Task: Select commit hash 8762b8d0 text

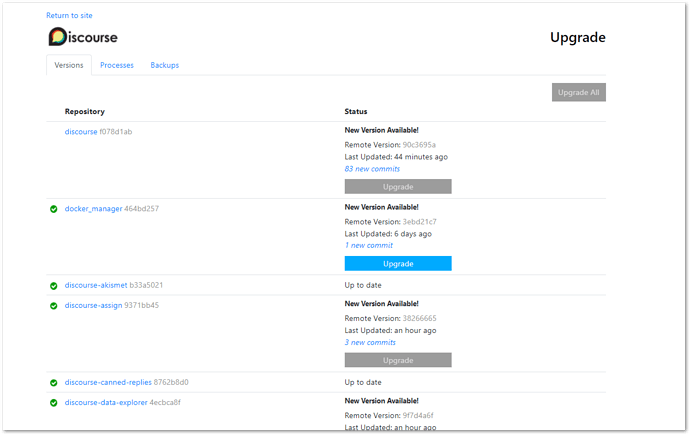Action: pyautogui.click(x=171, y=382)
